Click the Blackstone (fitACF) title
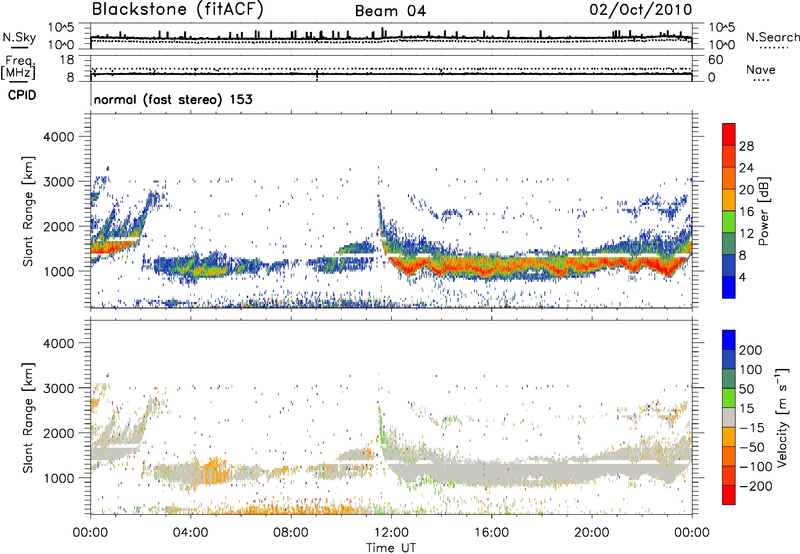Image resolution: width=800 pixels, height=554 pixels. tap(177, 10)
